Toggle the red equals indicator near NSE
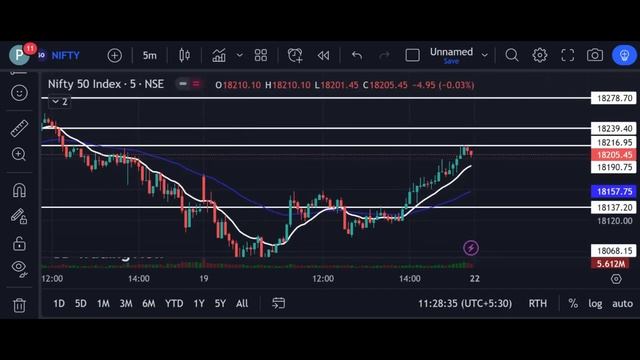The width and height of the screenshot is (640, 360). pos(196,84)
